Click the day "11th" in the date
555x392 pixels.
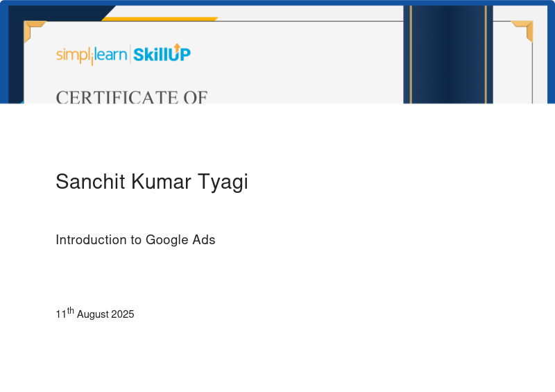65,314
